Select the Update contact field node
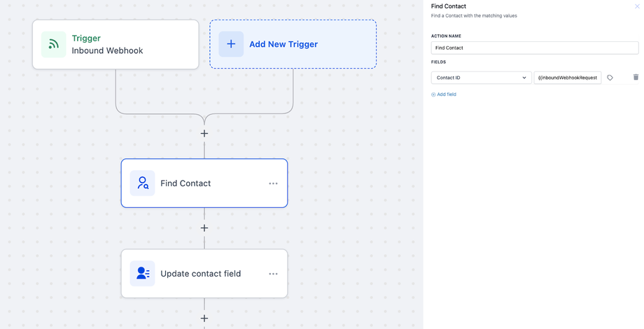 204,274
